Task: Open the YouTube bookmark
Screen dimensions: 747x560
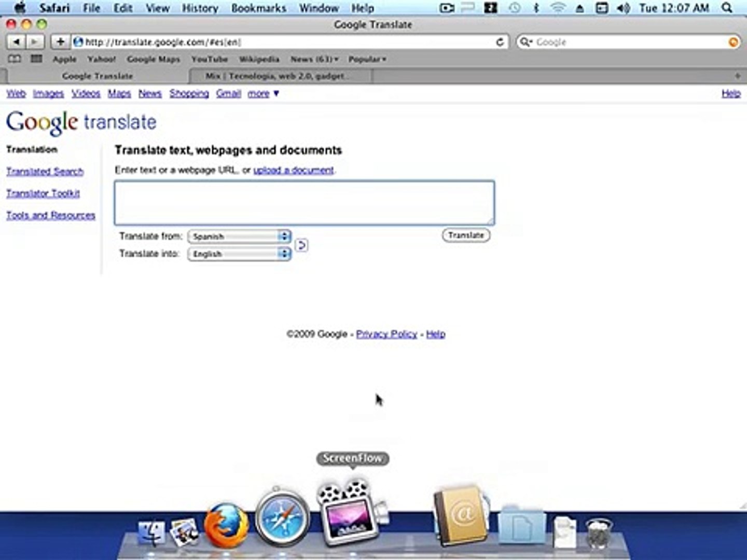Action: 210,59
